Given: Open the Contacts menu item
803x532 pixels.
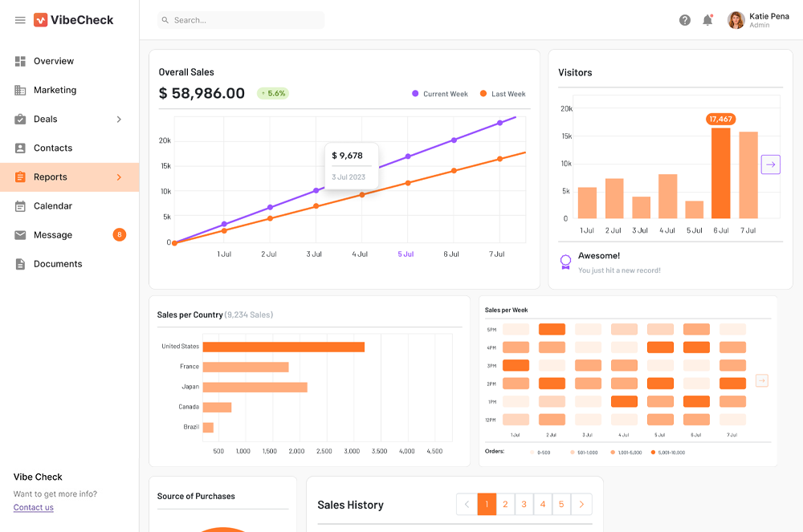Looking at the screenshot, I should tap(70, 148).
